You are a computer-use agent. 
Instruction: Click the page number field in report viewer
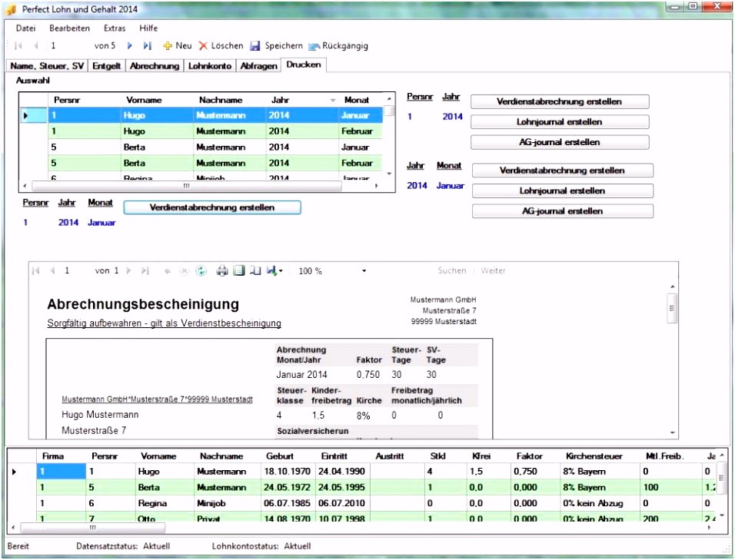coord(78,270)
